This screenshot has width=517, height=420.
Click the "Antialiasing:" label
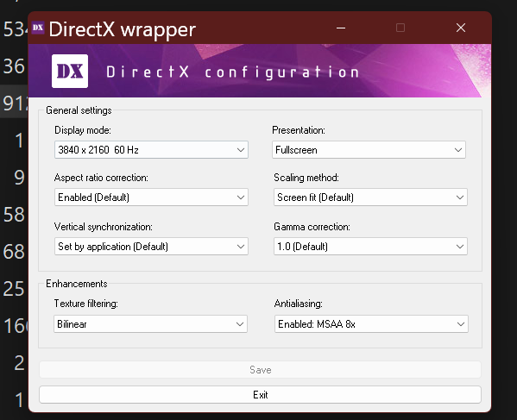[298, 304]
